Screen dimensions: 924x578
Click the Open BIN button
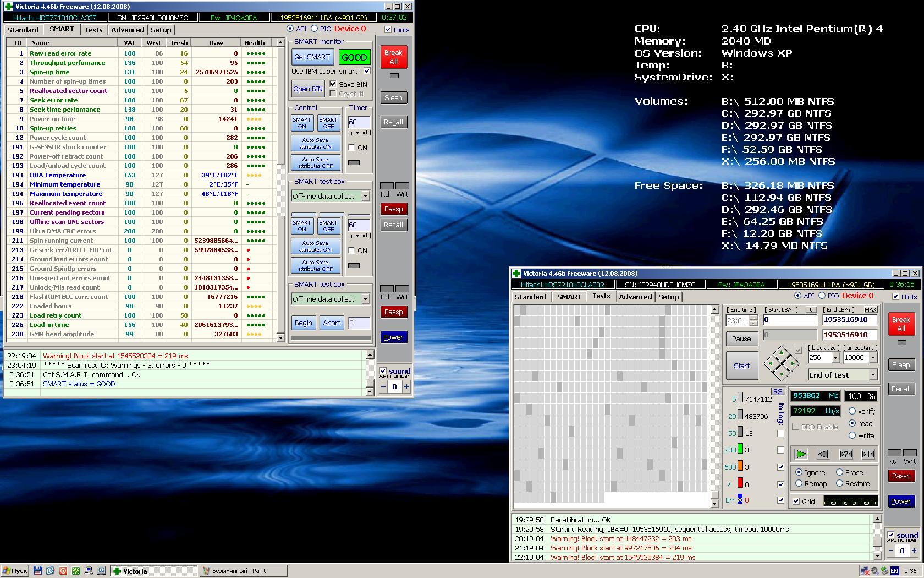[308, 89]
